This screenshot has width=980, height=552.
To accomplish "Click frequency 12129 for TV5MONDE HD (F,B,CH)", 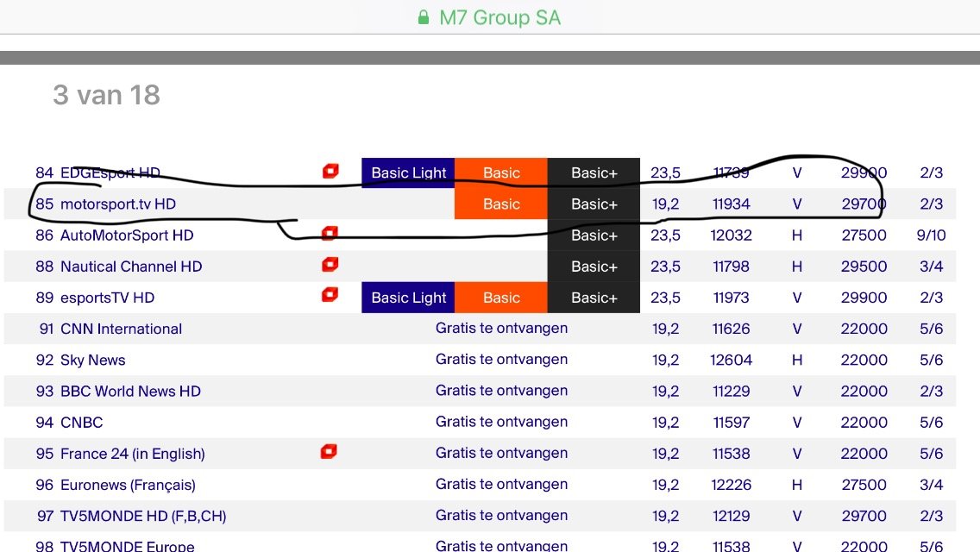I will tap(732, 517).
